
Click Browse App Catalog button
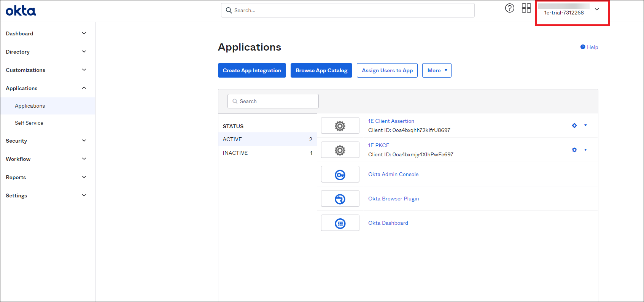click(x=321, y=70)
